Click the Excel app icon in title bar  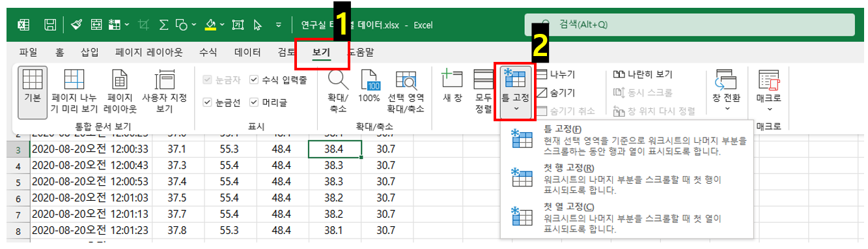(x=23, y=25)
